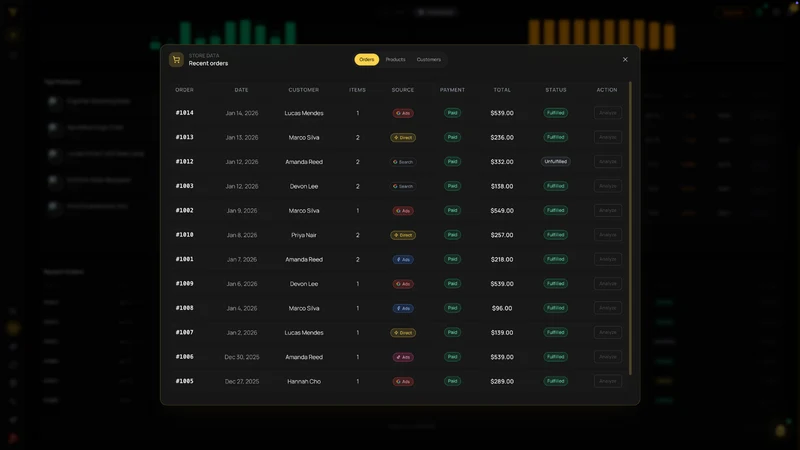This screenshot has height=450, width=800.
Task: Click the Direct source badge for #1010
Action: click(x=403, y=235)
